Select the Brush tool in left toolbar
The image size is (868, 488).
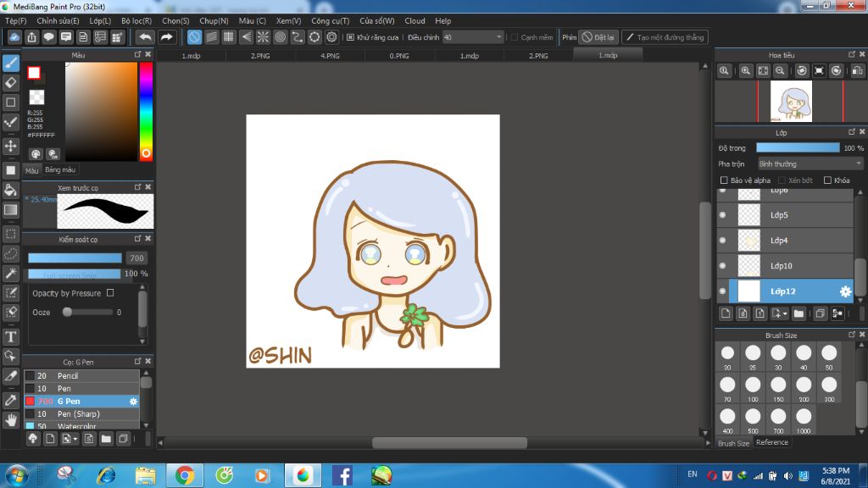click(11, 63)
